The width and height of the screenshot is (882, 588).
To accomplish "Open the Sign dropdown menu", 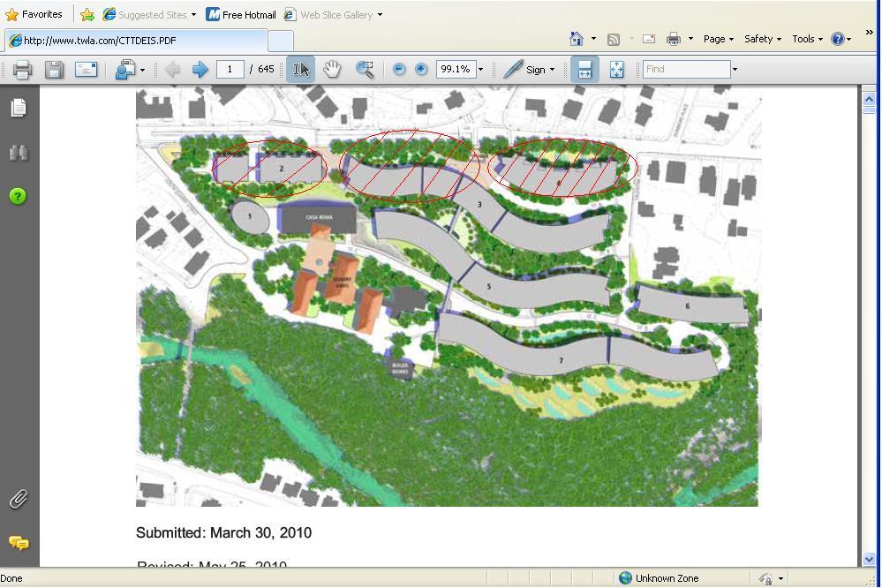I will click(529, 70).
